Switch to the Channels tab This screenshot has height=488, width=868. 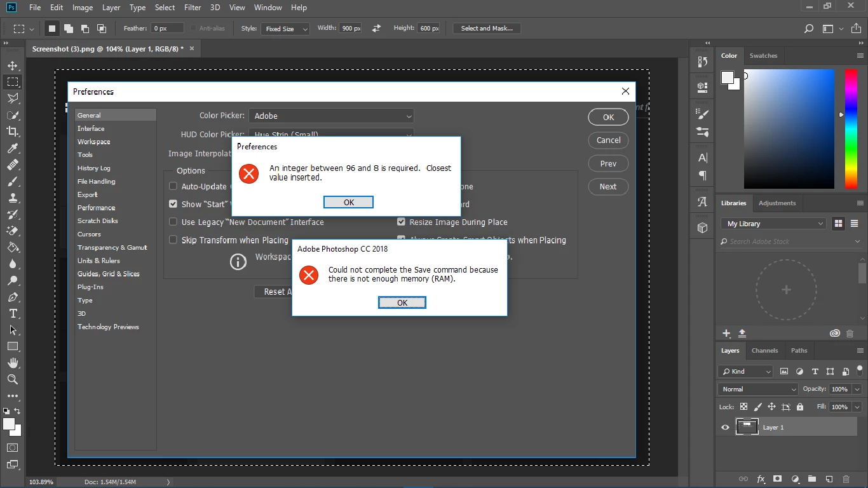[764, 350]
